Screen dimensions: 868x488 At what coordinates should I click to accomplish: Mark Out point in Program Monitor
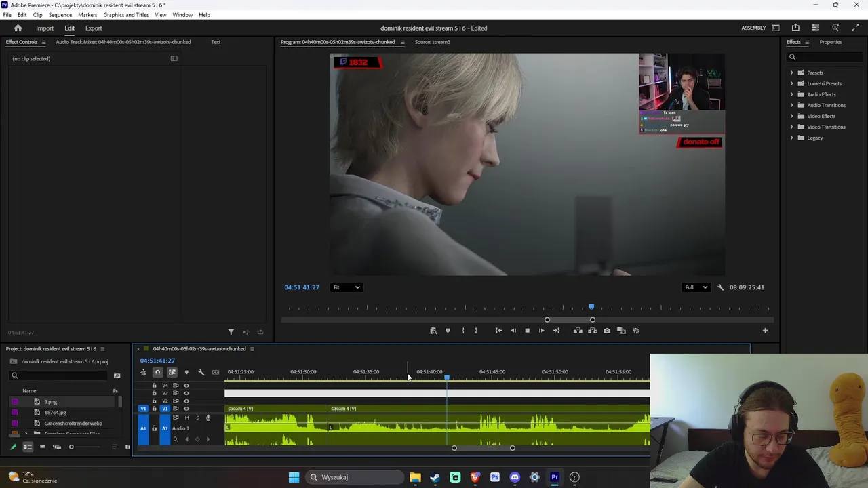(x=476, y=331)
